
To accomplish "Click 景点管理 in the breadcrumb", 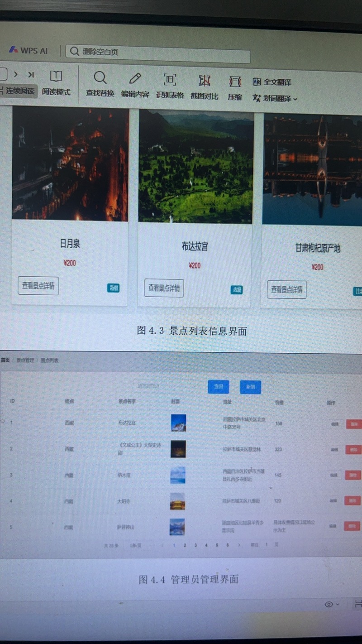I will pos(25,360).
